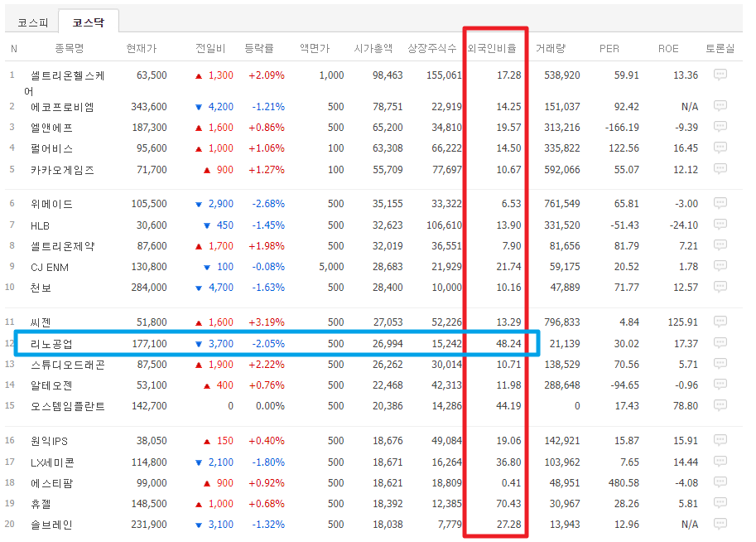Click the 등락률 column header
Viewport: 756px width, 542px height.
click(x=259, y=48)
